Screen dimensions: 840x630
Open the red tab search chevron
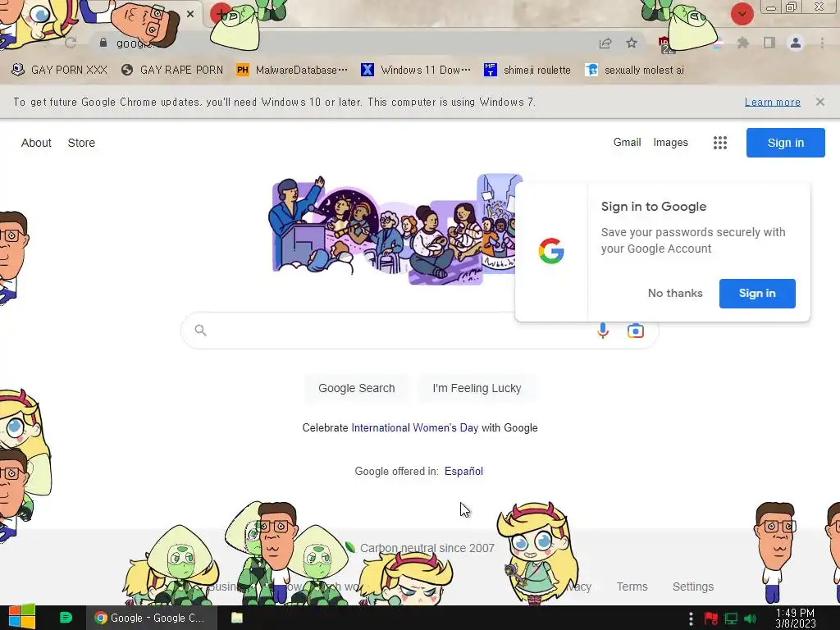pos(742,13)
